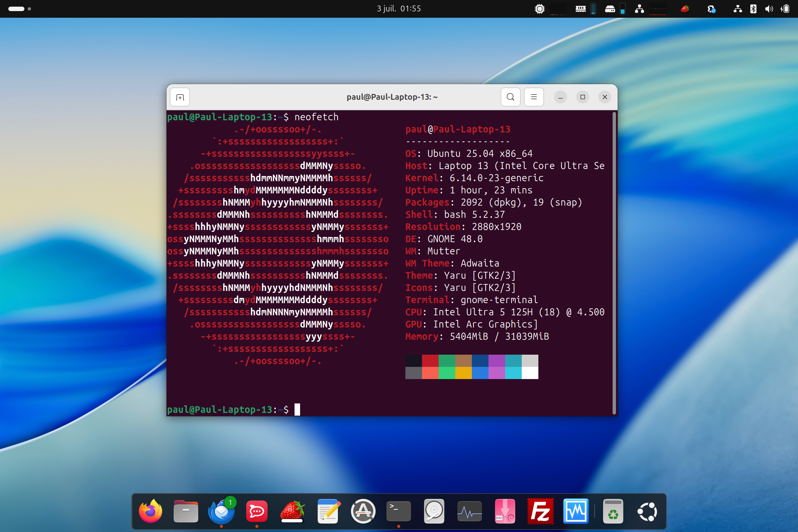Show applications via the Ubuntu logo

coord(647,511)
